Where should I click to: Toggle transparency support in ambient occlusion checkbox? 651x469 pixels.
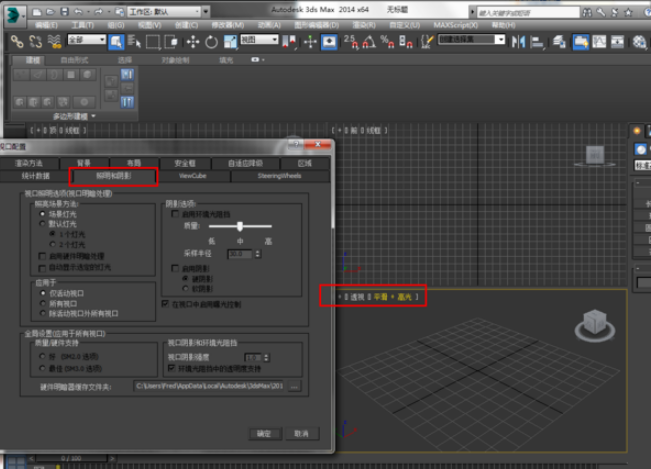[x=171, y=368]
